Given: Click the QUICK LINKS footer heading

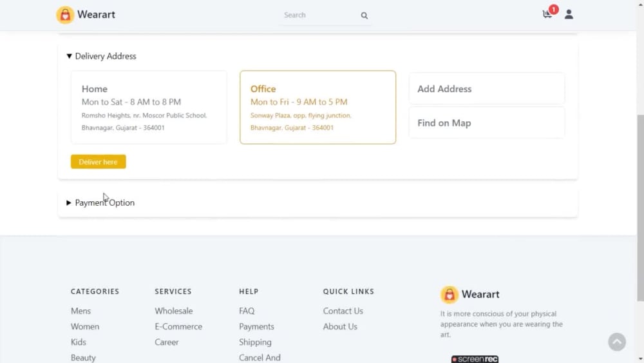Looking at the screenshot, I should click(x=348, y=291).
